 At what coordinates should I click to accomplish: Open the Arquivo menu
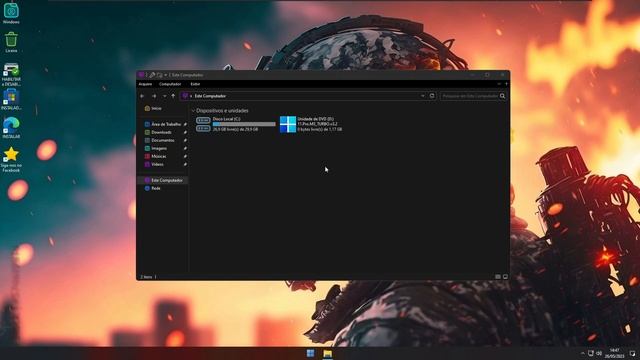point(145,84)
